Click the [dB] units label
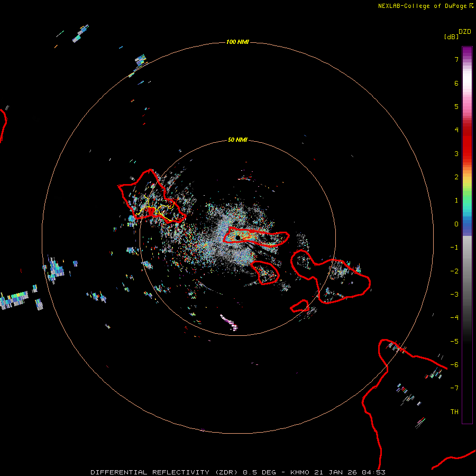 click(451, 37)
